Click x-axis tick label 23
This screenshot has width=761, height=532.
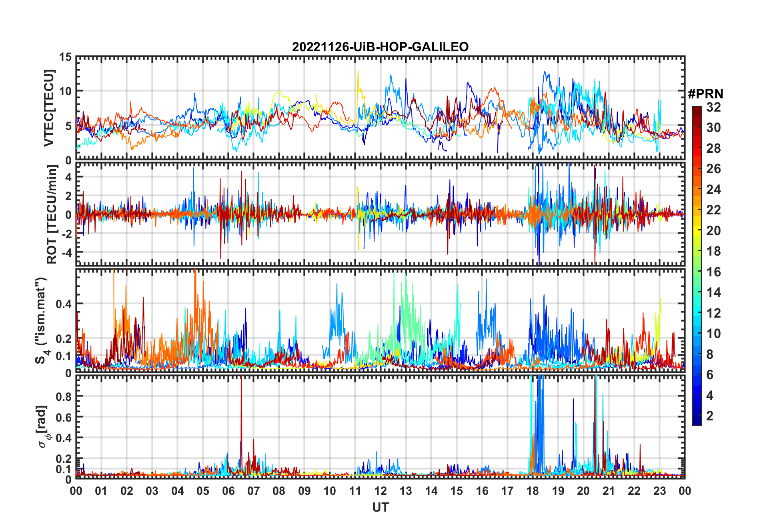point(659,491)
